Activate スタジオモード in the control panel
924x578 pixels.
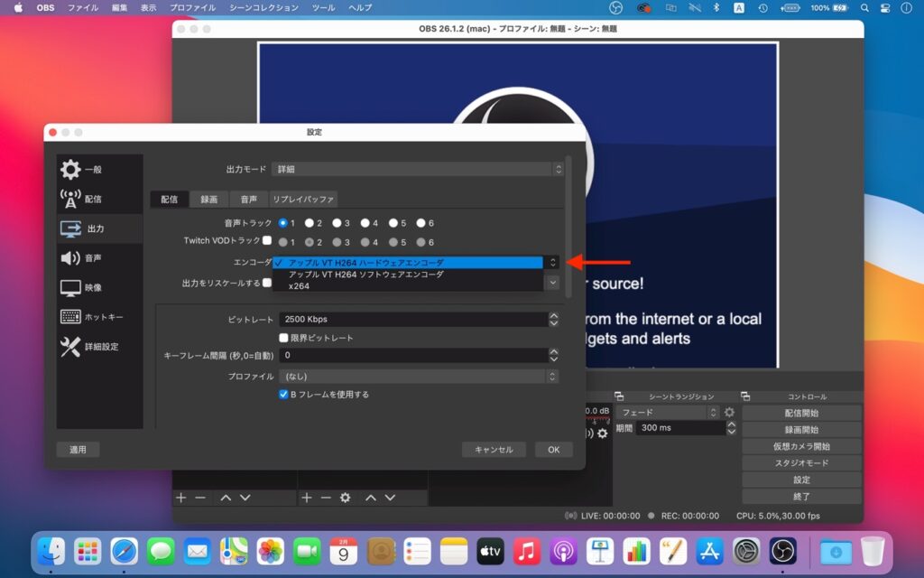(x=801, y=462)
